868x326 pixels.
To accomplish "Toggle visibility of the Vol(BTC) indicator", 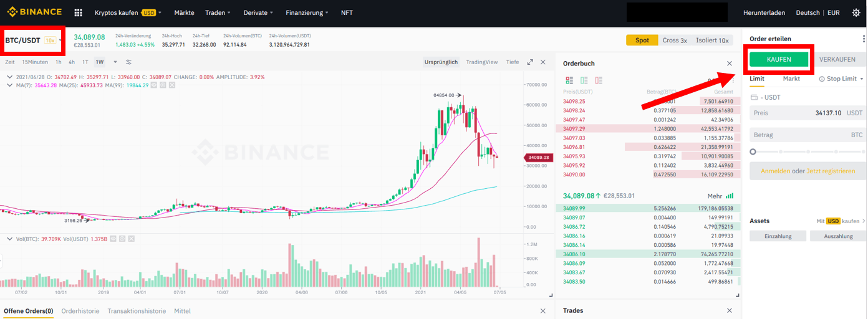I will [113, 238].
